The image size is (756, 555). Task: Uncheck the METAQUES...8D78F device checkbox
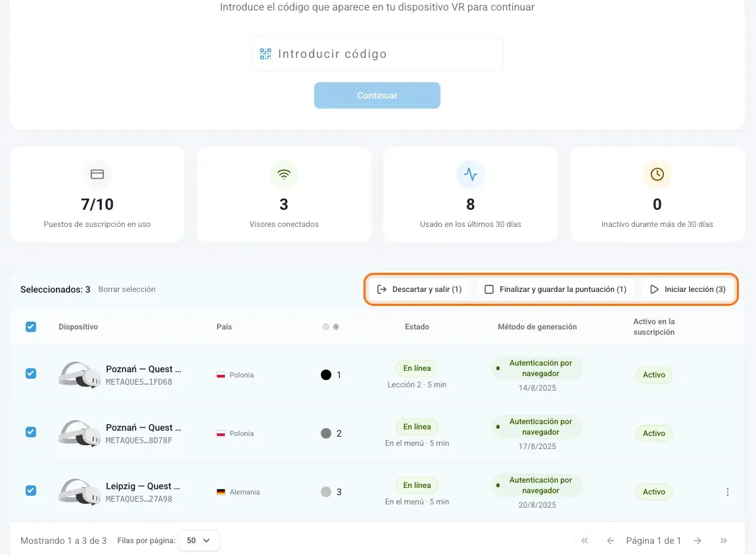point(31,432)
